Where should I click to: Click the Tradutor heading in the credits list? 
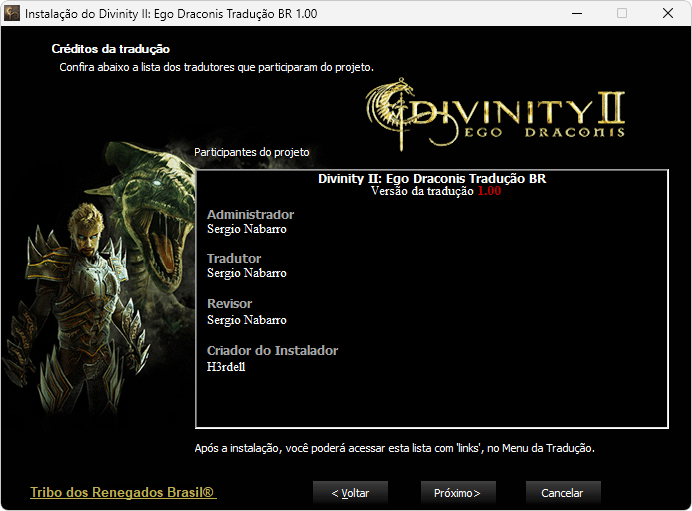point(233,259)
